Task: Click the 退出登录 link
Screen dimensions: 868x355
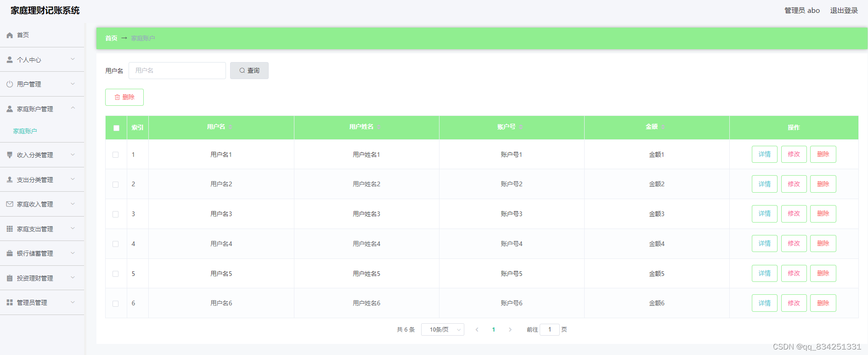Action: (x=844, y=11)
